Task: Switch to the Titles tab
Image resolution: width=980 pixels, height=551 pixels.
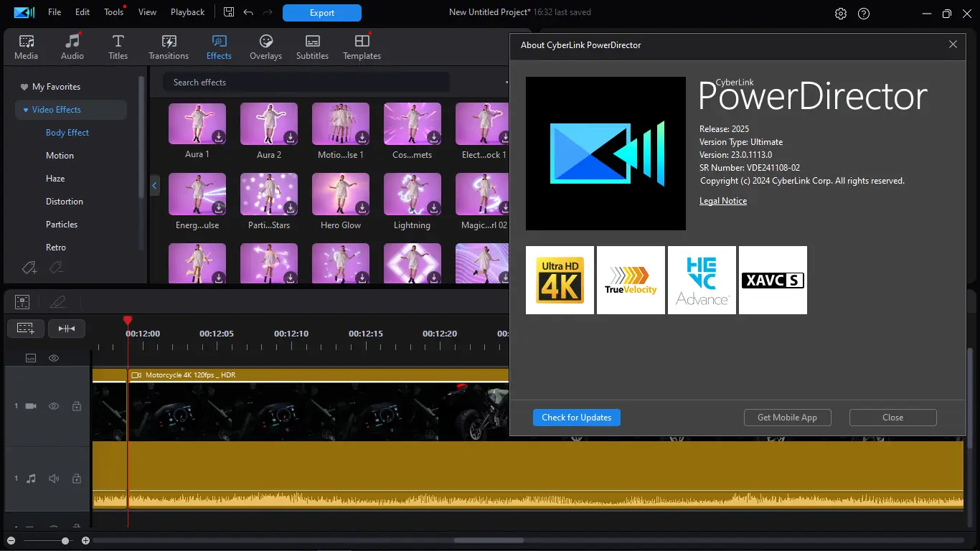Action: tap(118, 47)
